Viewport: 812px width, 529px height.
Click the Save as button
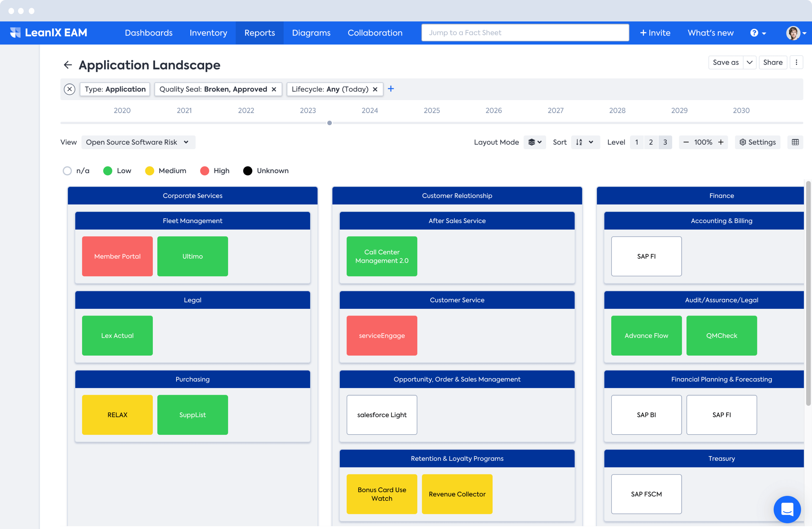point(726,62)
